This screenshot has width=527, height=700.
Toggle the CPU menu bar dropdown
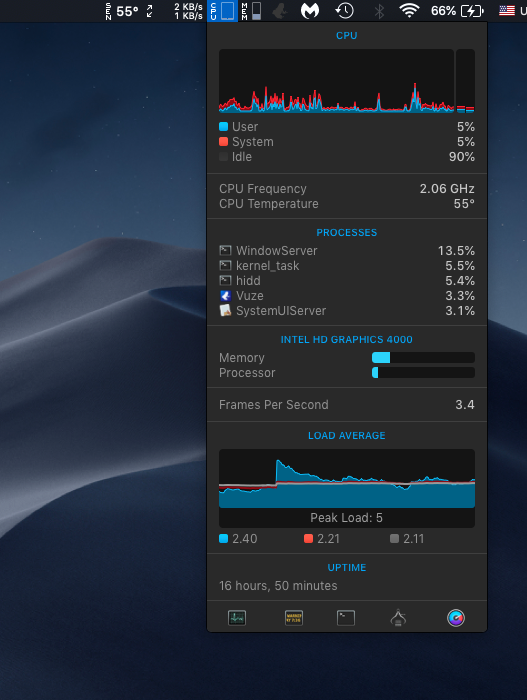(x=222, y=11)
